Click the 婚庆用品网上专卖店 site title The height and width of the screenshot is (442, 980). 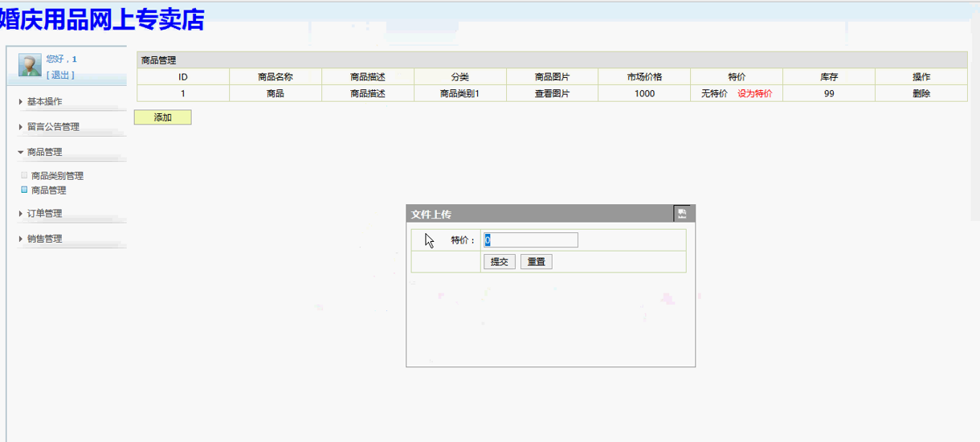[x=102, y=19]
